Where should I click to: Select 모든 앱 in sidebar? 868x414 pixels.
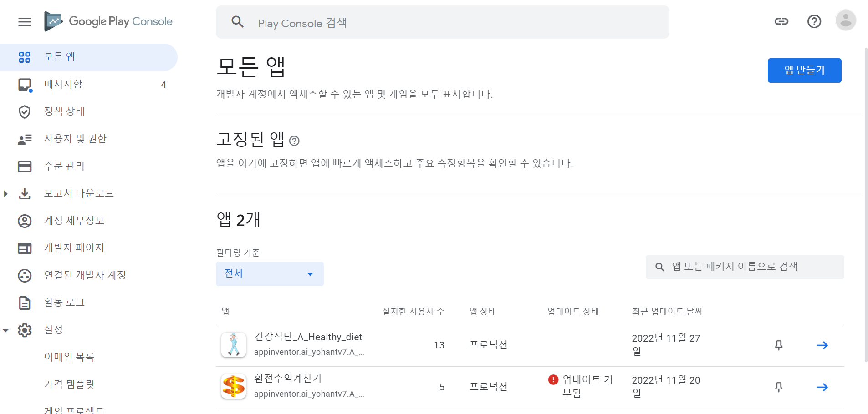[89, 57]
